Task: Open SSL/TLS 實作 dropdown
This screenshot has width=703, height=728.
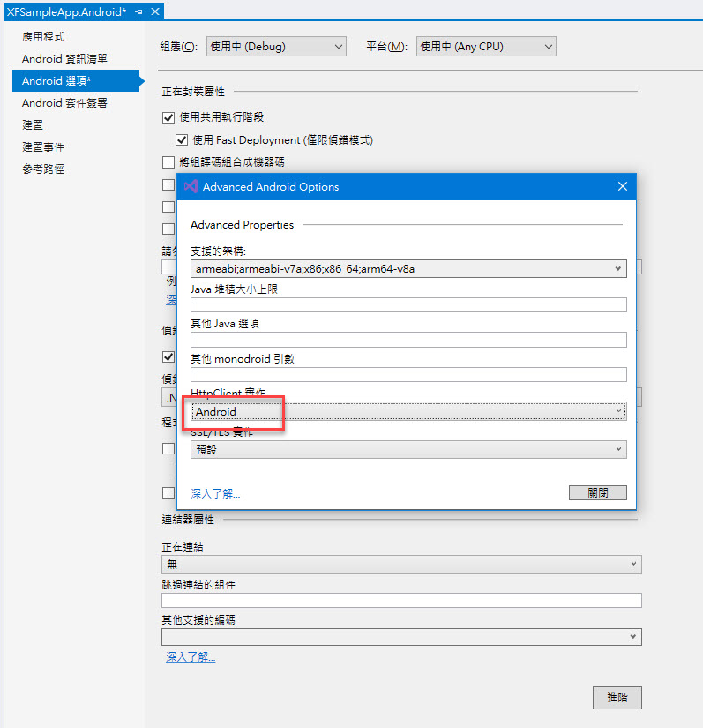Action: 408,449
